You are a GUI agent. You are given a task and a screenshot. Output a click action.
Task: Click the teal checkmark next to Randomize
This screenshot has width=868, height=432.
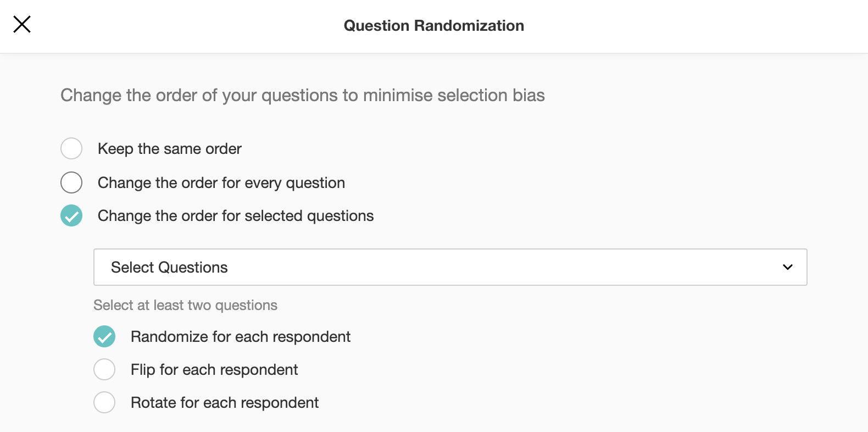point(104,336)
